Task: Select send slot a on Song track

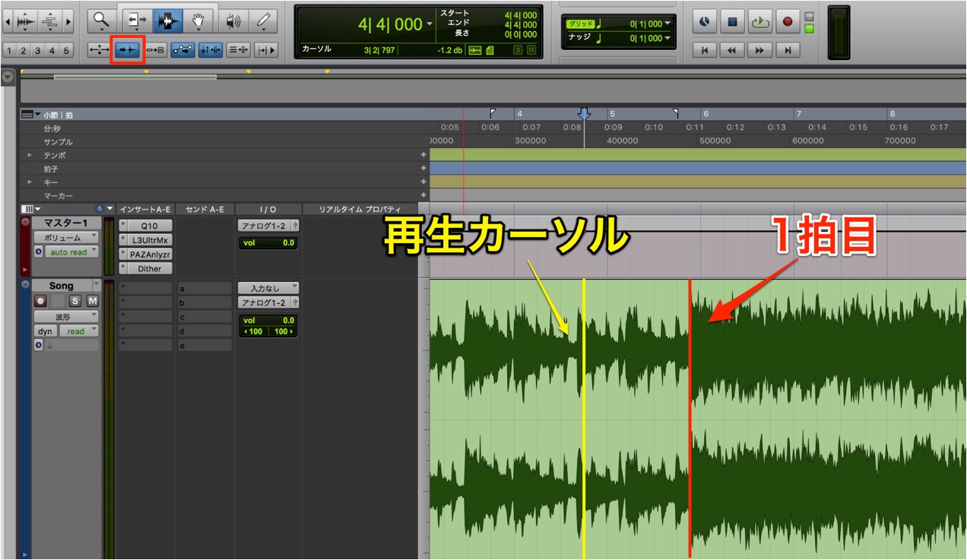Action: 204,289
